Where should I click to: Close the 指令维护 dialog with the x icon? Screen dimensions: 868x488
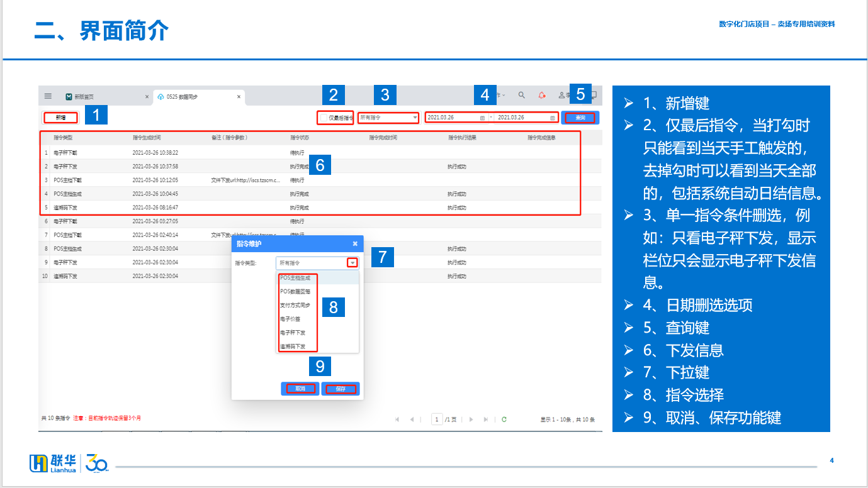tap(355, 243)
